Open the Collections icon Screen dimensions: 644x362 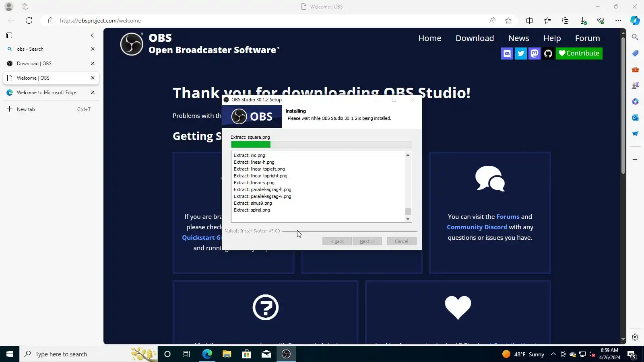tap(565, 21)
